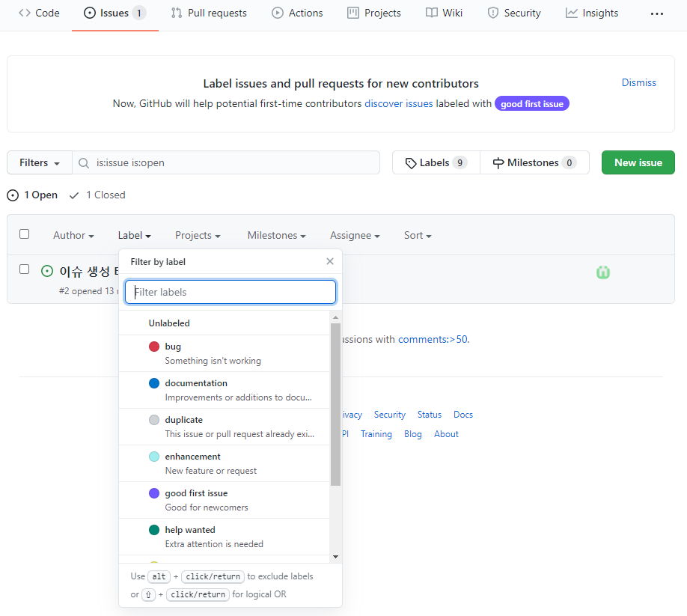Filter by the help wanted label
Viewport: 687px width, 616px height.
coord(225,537)
